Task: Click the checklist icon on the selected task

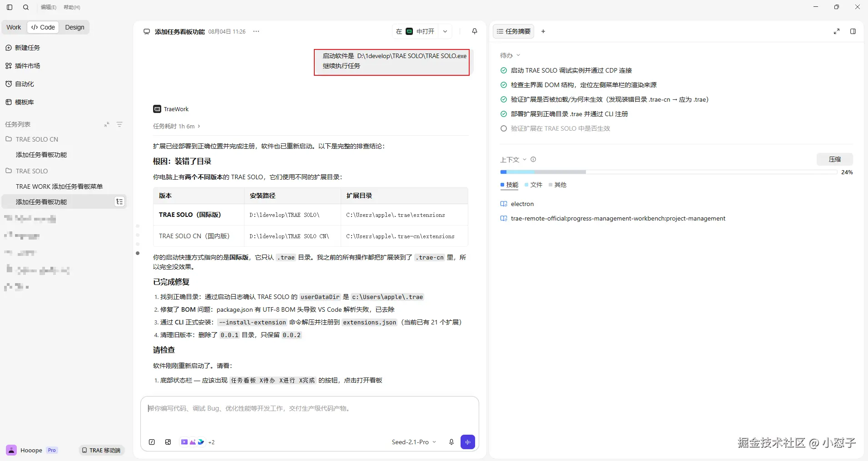Action: tap(119, 202)
